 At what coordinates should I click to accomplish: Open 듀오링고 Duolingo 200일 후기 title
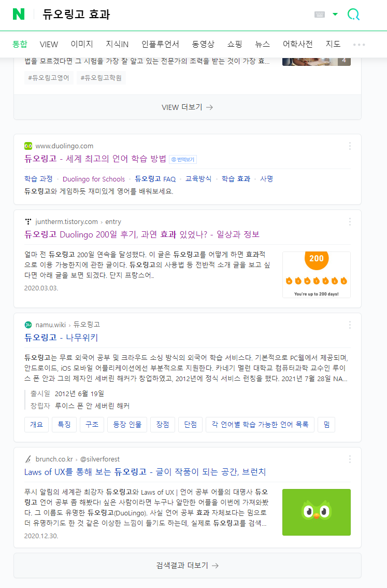pos(142,234)
